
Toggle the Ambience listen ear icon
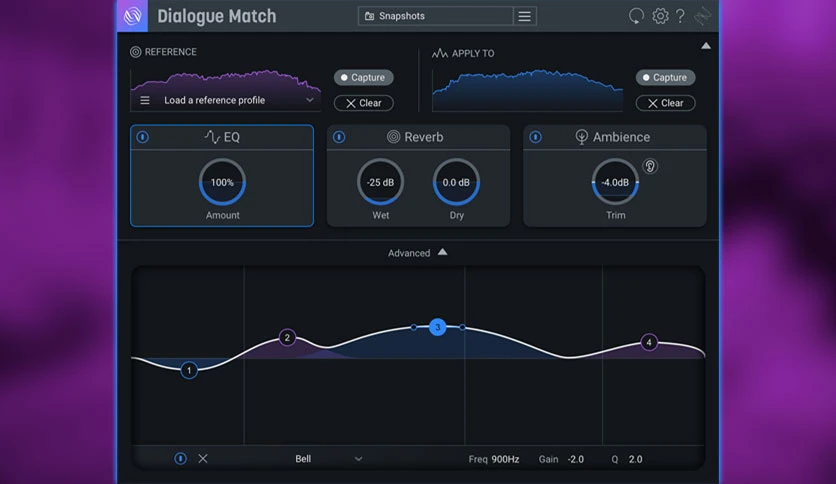tap(649, 166)
